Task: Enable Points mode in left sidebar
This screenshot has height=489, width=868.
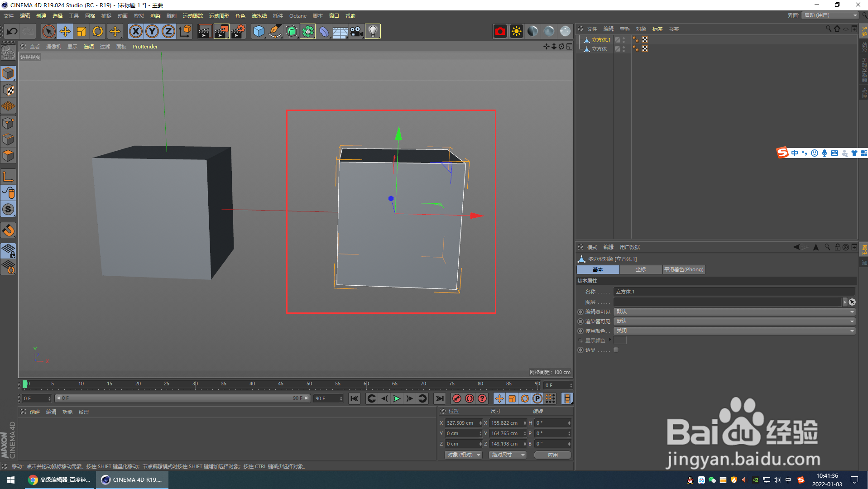Action: point(8,123)
